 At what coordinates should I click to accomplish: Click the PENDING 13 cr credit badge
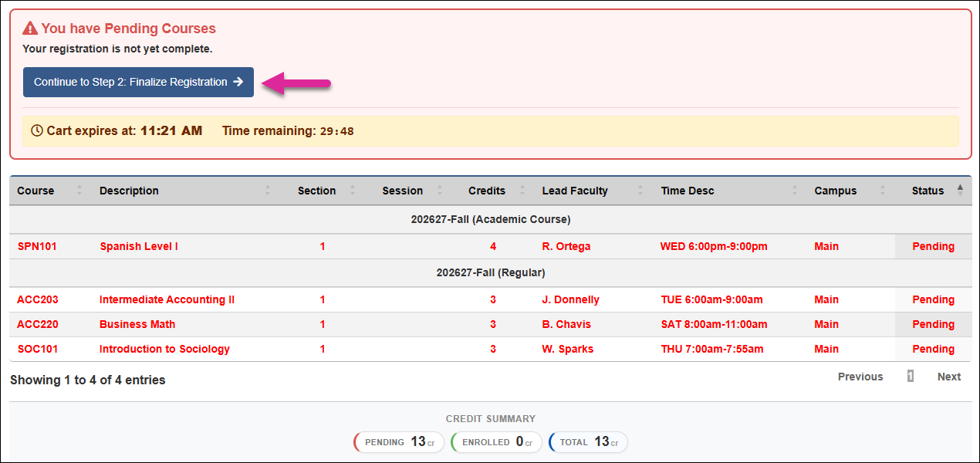(x=399, y=442)
